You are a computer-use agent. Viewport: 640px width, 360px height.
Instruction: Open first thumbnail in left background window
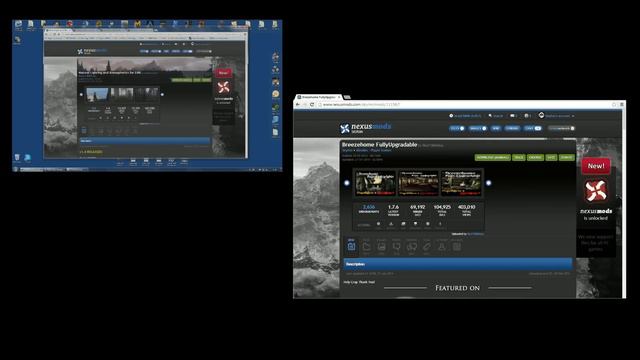(98, 94)
